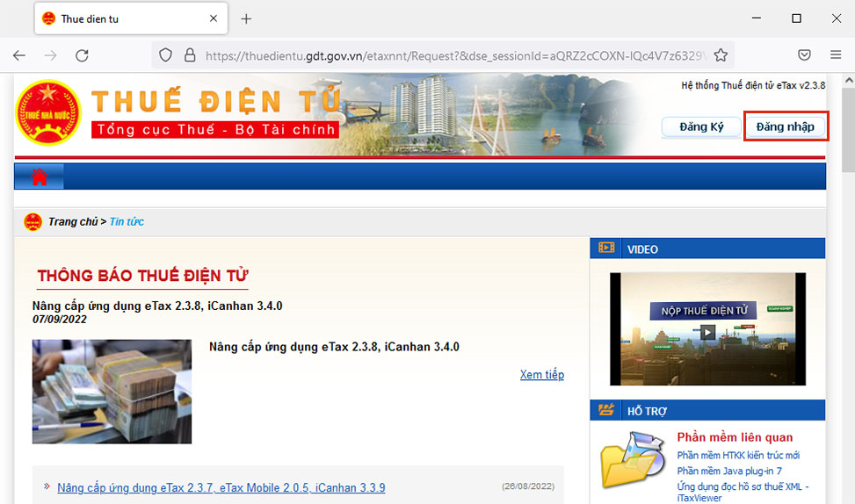Reload the page with the refresh icon
855x504 pixels.
tap(82, 55)
